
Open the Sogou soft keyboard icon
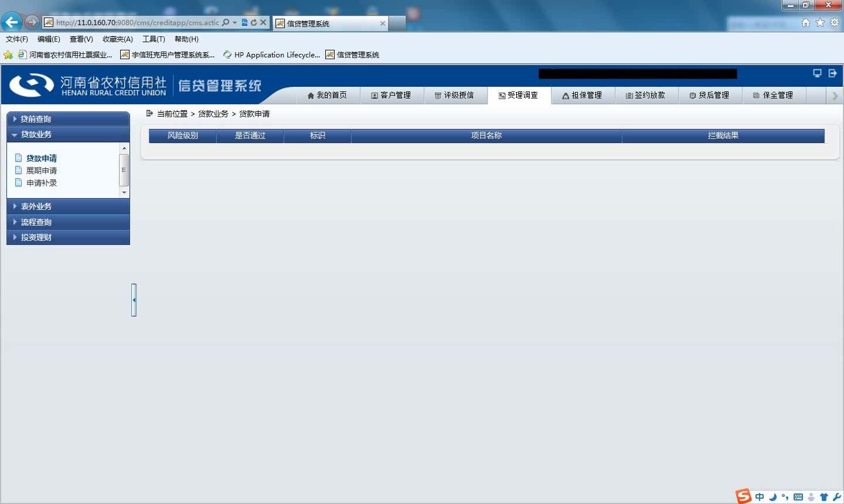798,497
